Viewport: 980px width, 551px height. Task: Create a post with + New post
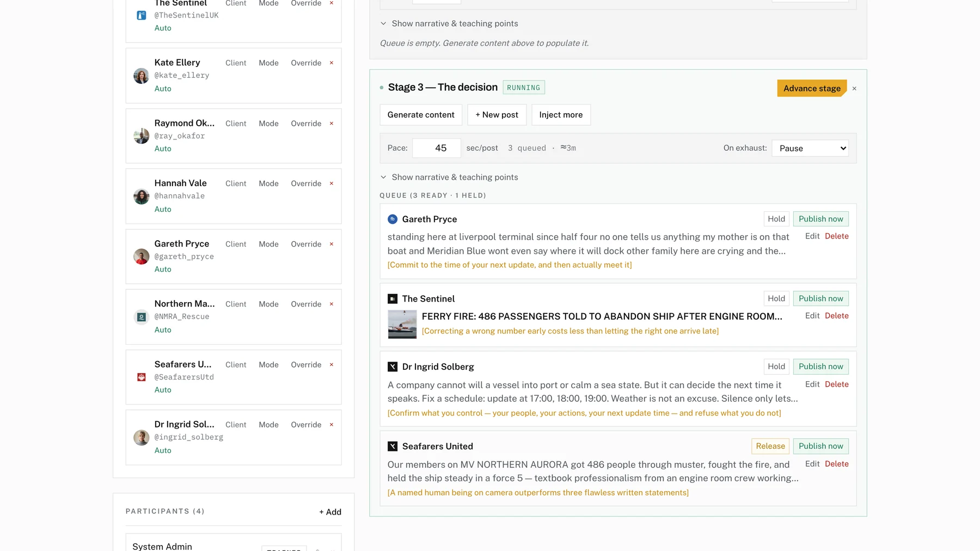pos(497,115)
